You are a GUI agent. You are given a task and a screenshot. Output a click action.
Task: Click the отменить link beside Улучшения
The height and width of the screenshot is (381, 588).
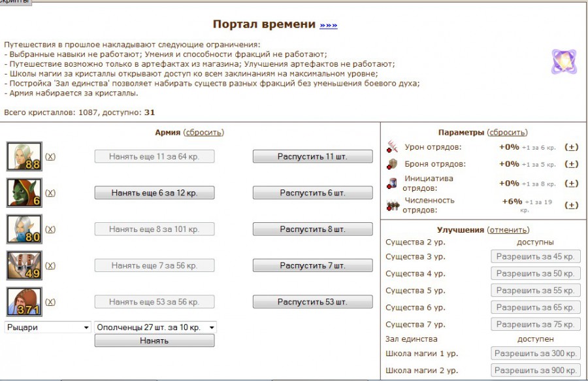[x=508, y=230]
